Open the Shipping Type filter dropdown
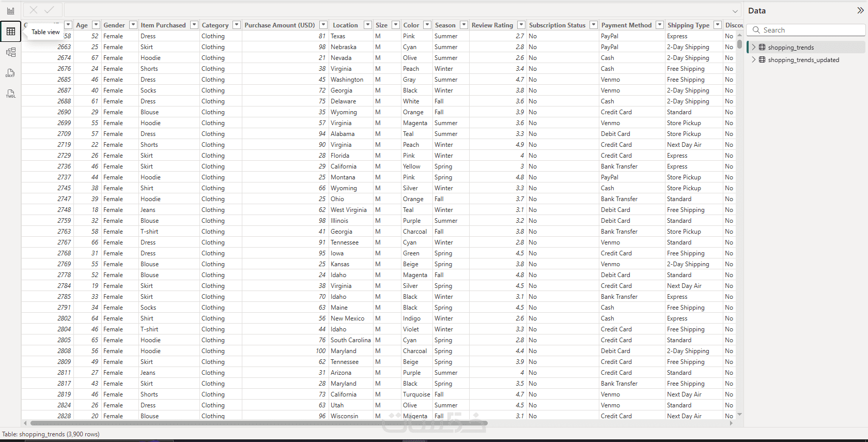The width and height of the screenshot is (868, 442). pos(717,25)
